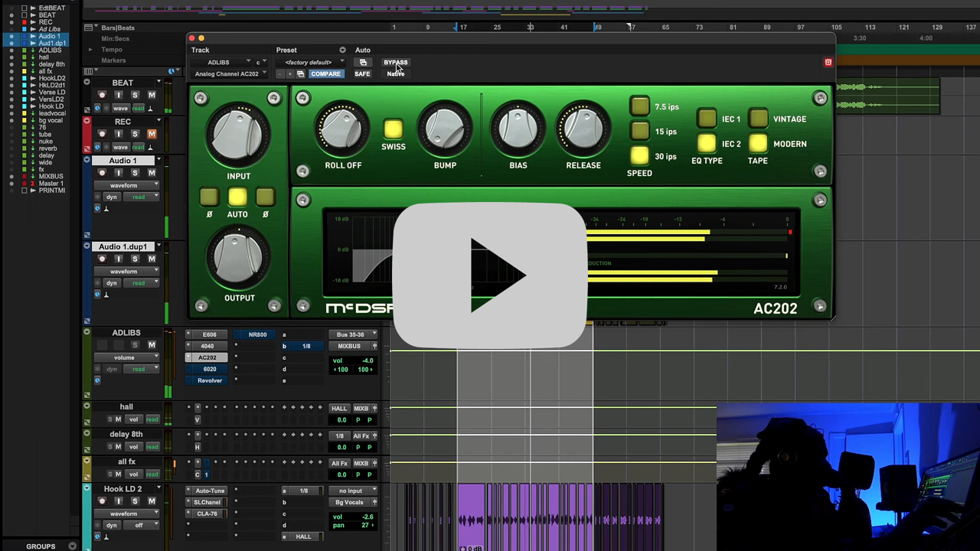Click the Native plugin format button
This screenshot has height=551, width=980.
coord(396,73)
